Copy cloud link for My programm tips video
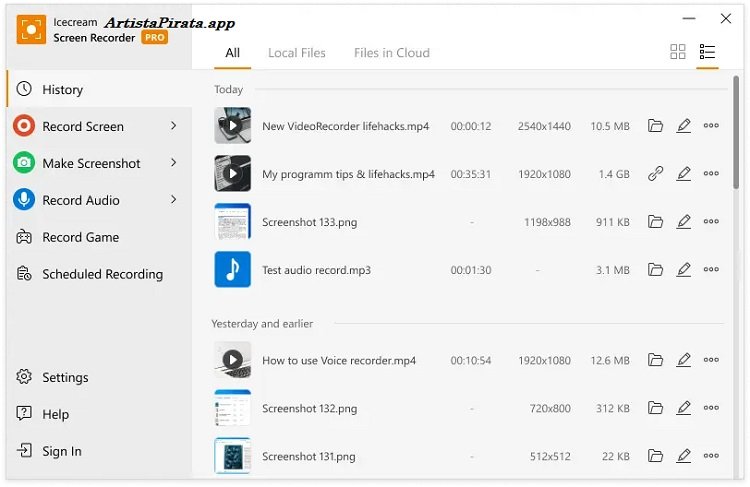Viewport: 750px width, 487px height. [x=655, y=174]
